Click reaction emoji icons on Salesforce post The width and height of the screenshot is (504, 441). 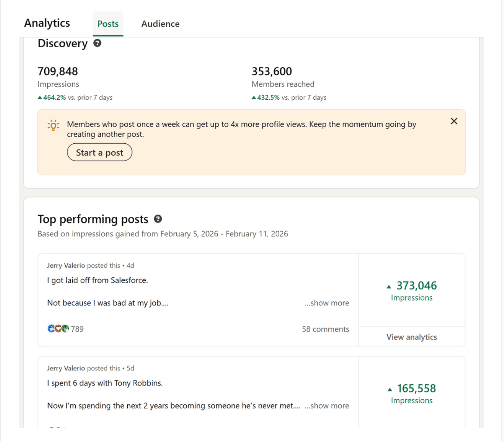[x=58, y=328]
